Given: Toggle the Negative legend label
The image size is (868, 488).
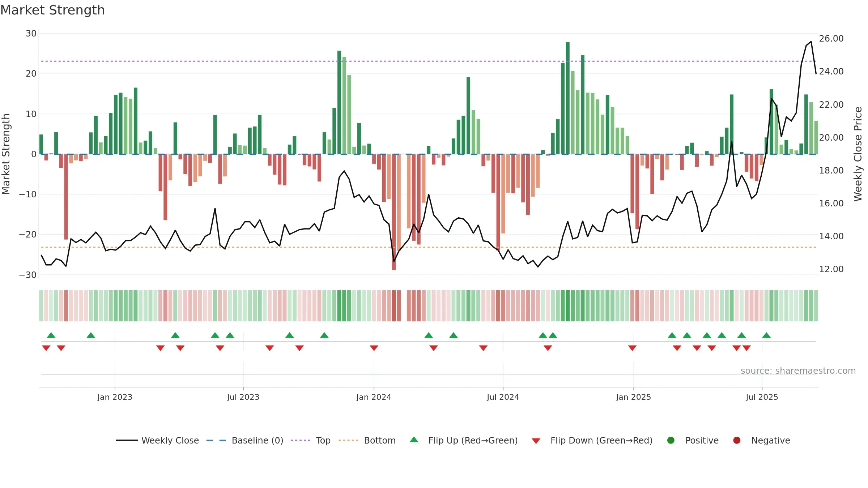Looking at the screenshot, I should [x=771, y=440].
